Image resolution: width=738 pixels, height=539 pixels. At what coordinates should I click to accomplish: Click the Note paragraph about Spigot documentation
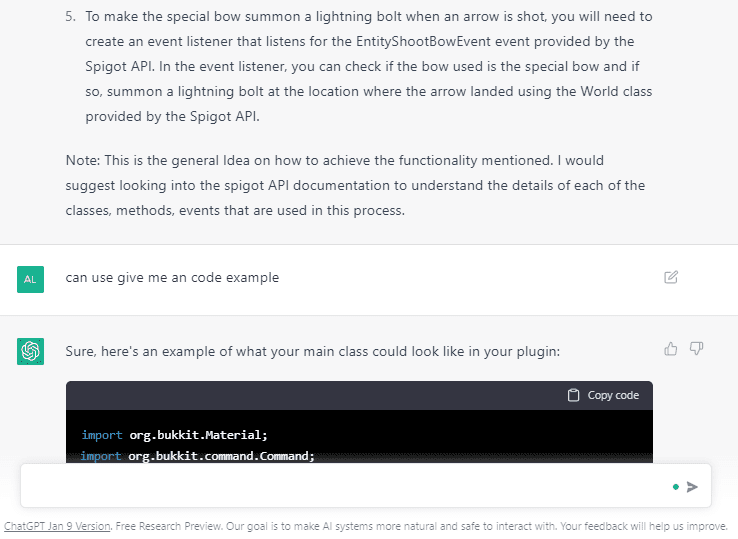355,185
